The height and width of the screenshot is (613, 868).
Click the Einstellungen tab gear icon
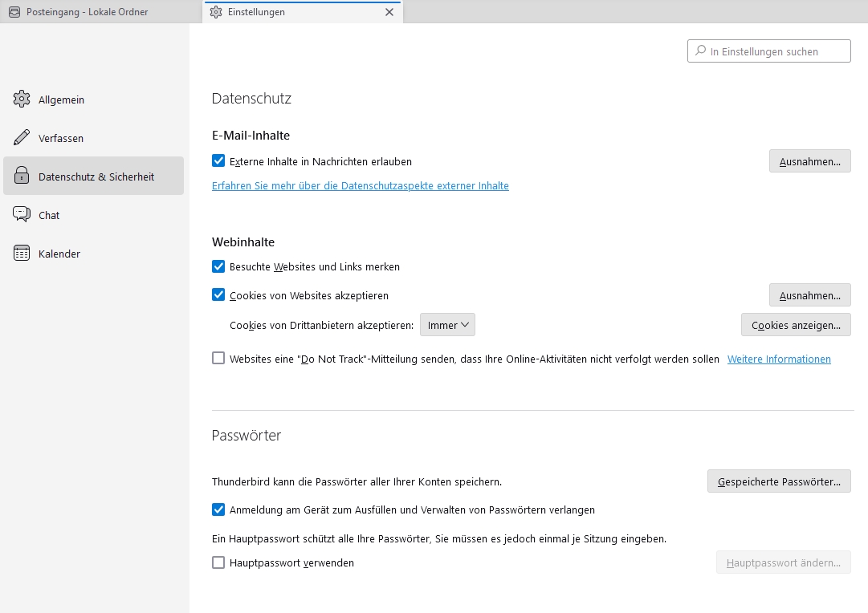tap(215, 12)
